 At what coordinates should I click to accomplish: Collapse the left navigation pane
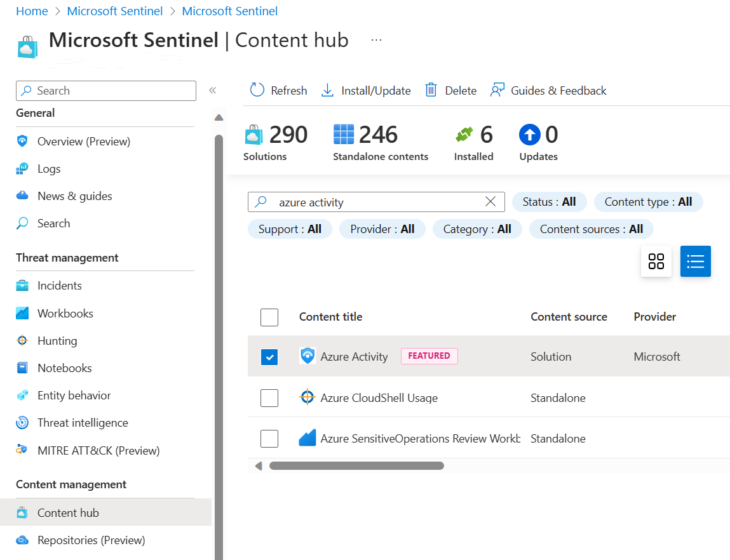tap(213, 90)
